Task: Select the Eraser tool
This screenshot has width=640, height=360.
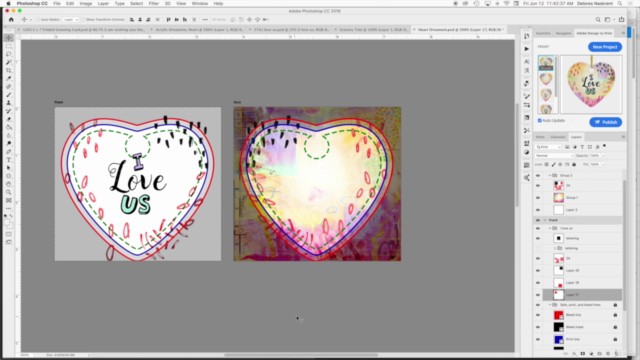Action: pos(9,119)
